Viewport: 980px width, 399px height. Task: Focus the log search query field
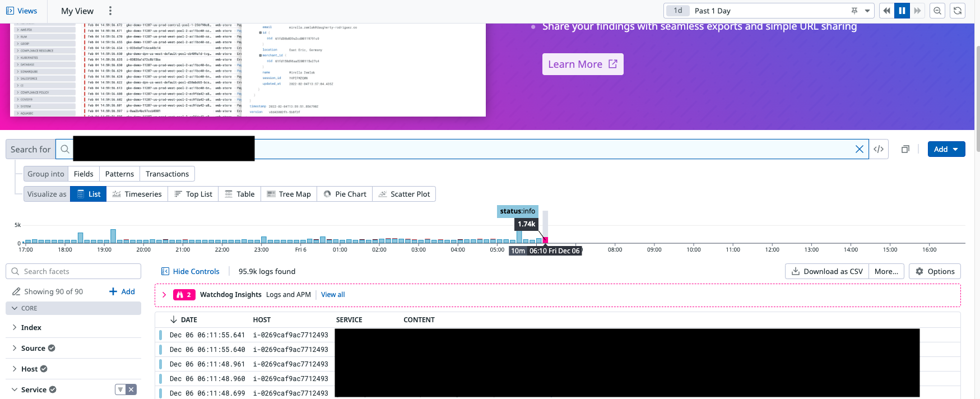point(462,149)
